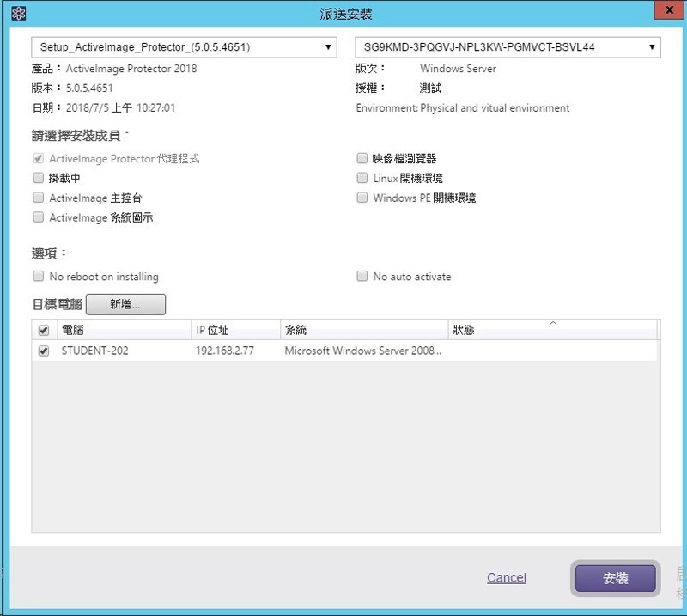Viewport: 687px width, 616px height.
Task: Click Environment: Physical and vitual environment text
Action: pyautogui.click(x=463, y=108)
